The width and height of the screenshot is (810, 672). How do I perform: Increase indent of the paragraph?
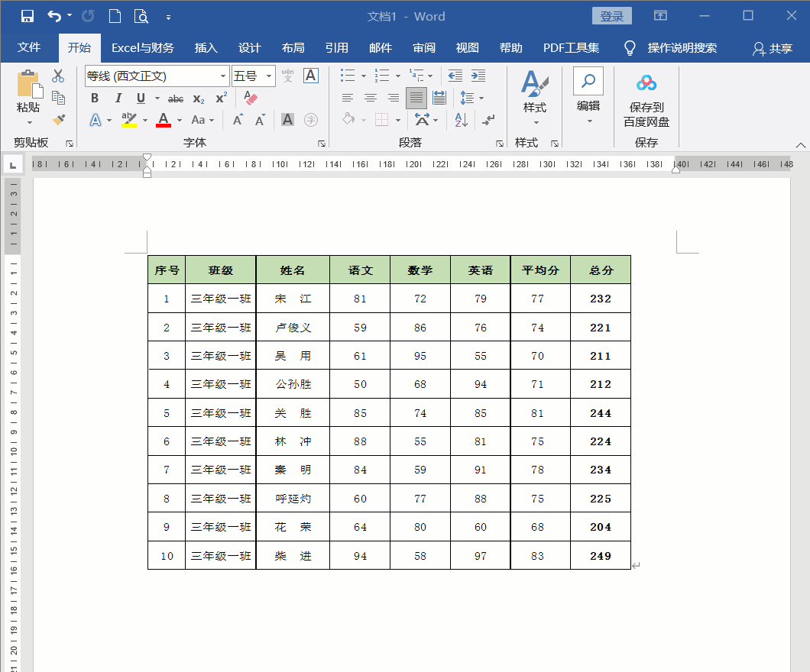[x=478, y=76]
